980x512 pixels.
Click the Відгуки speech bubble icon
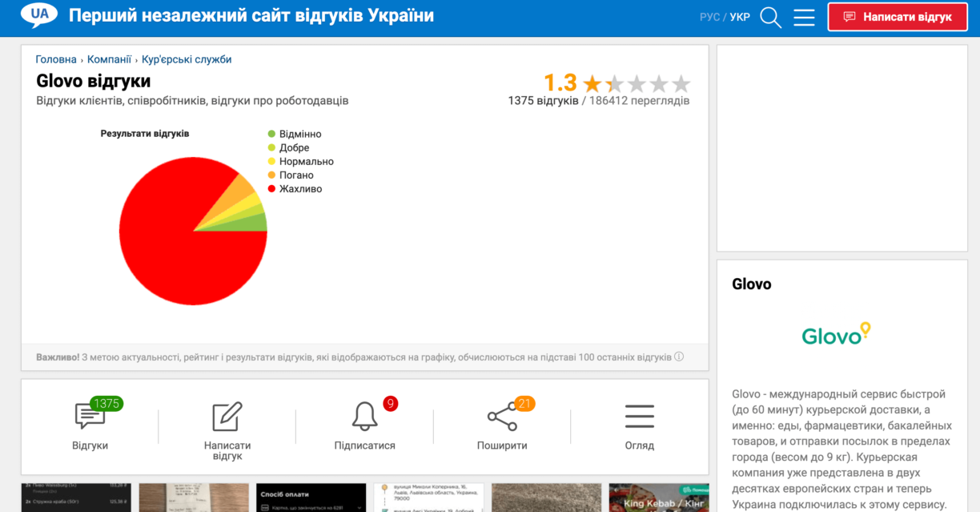[90, 416]
